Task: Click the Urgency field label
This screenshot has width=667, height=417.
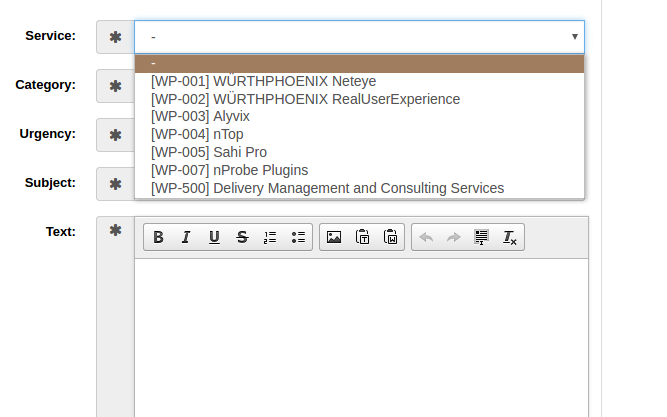Action: point(48,134)
